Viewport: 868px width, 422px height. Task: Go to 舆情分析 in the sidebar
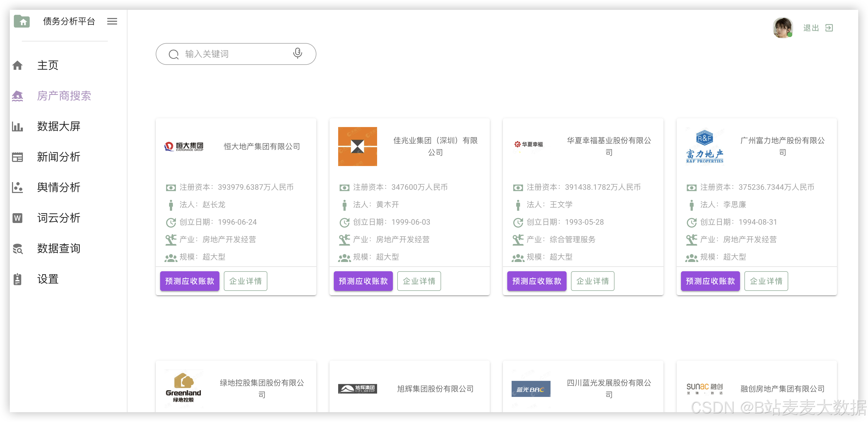click(59, 188)
